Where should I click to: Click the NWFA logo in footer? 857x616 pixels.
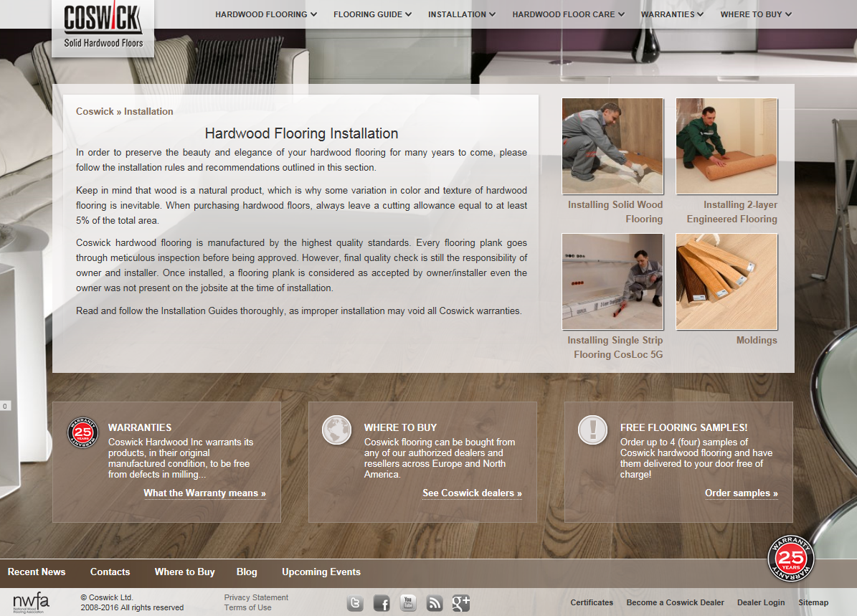point(31,602)
